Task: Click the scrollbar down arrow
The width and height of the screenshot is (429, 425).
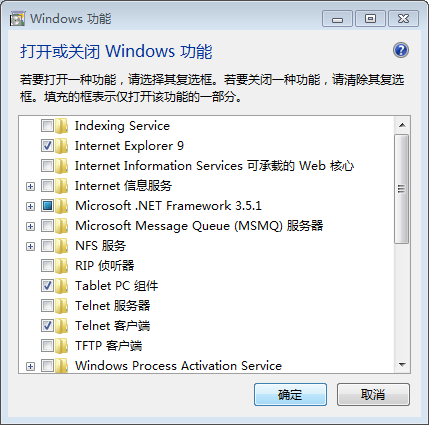Action: 402,365
